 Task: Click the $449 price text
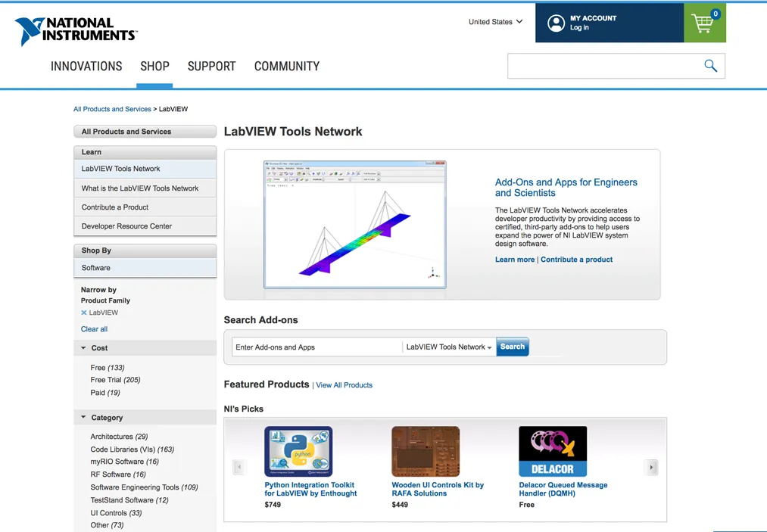[400, 505]
